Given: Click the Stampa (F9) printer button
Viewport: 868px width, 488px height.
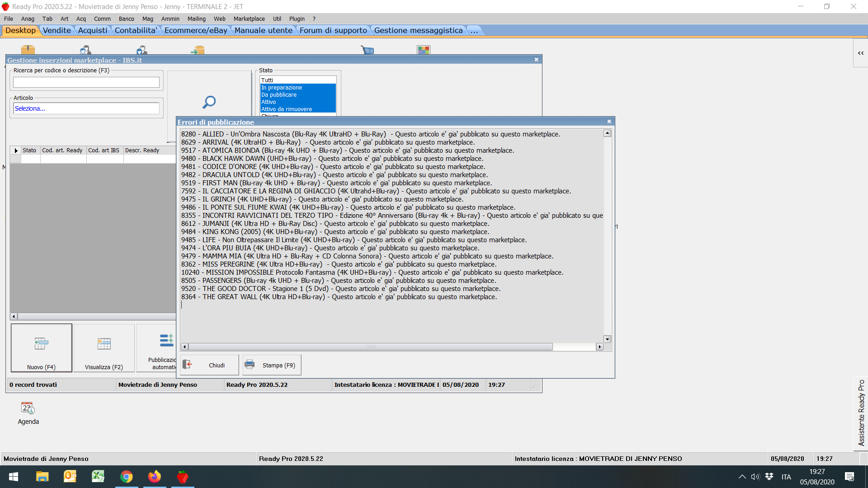Looking at the screenshot, I should [x=272, y=365].
